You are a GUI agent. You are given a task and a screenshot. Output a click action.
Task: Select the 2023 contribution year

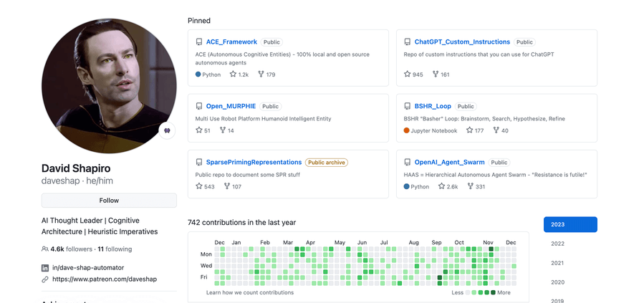pos(570,225)
